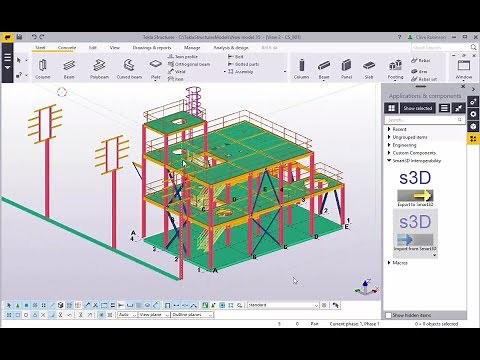480x360 pixels.
Task: Open the Steel ribbon tab
Action: click(x=40, y=47)
